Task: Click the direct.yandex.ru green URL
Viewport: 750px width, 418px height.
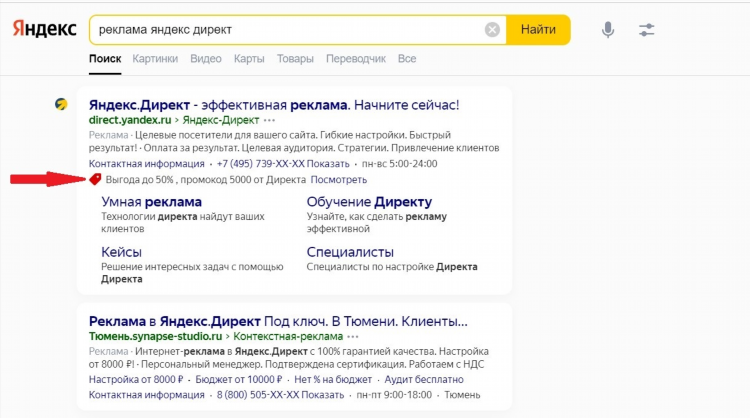Action: [x=130, y=120]
